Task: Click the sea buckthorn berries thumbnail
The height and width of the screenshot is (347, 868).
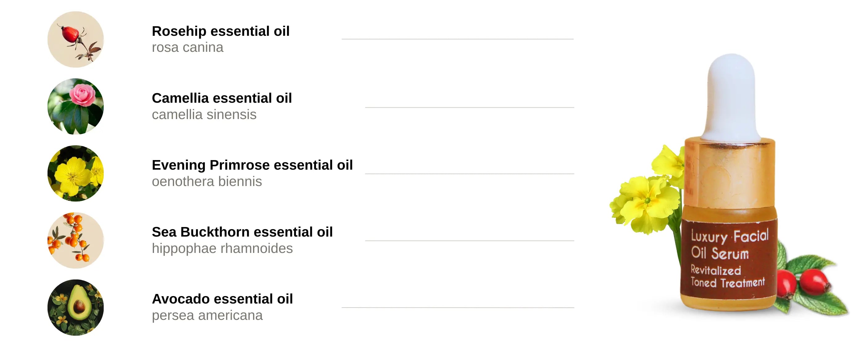Action: [x=76, y=241]
